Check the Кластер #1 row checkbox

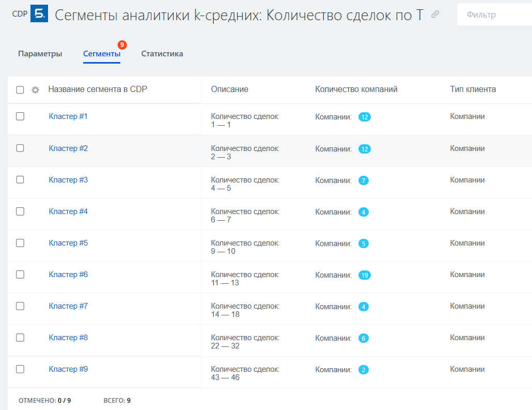coord(20,116)
